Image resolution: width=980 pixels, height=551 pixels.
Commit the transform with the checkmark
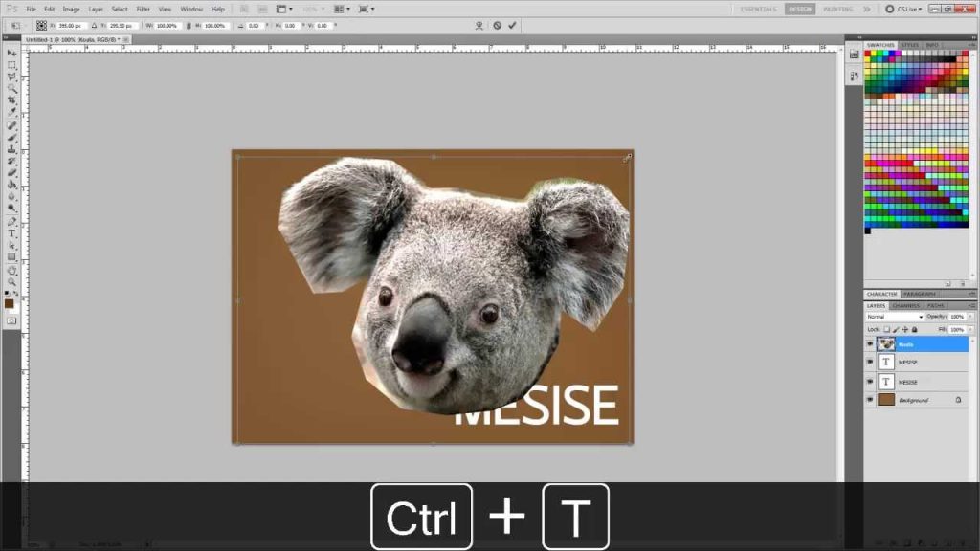513,26
